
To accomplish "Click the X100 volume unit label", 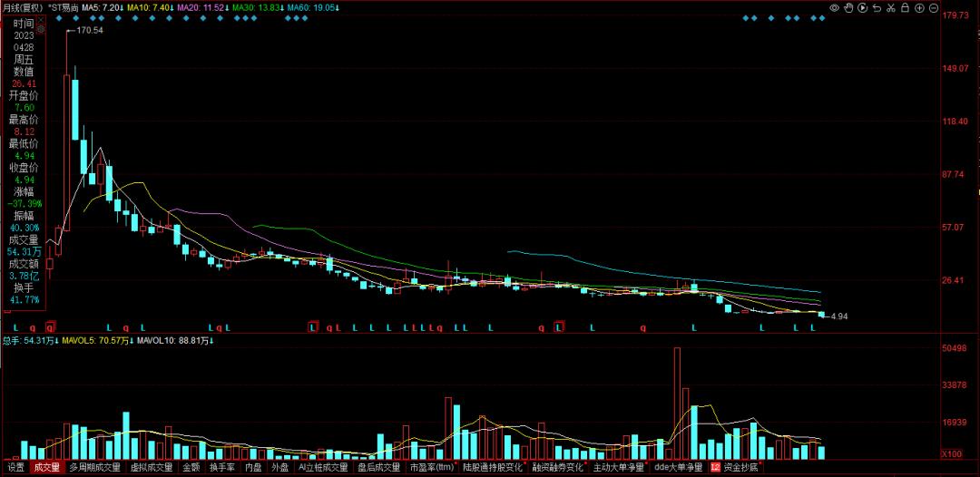I will click(x=953, y=454).
